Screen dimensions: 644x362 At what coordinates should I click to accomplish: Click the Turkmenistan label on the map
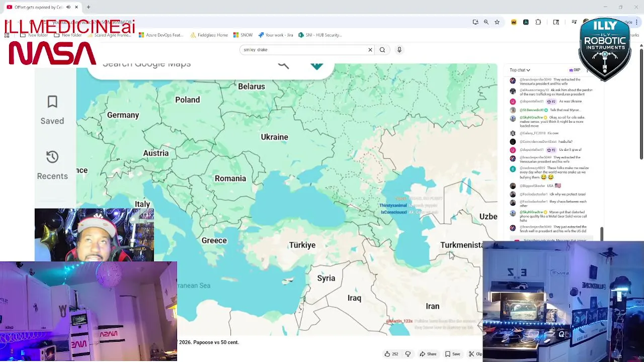coord(461,245)
